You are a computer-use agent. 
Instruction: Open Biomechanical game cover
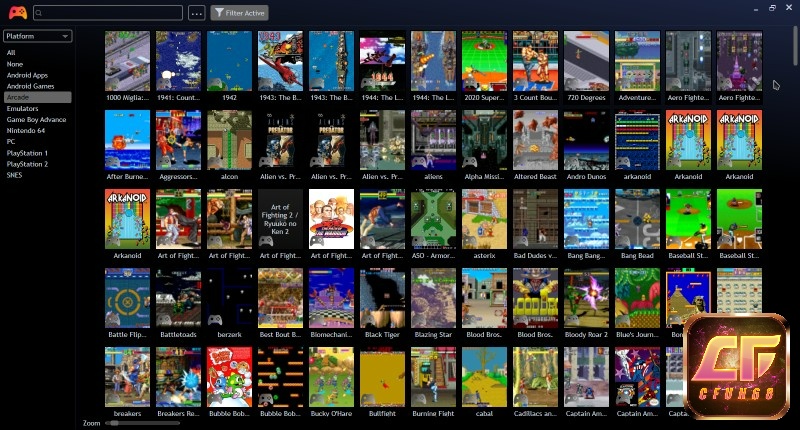[x=331, y=298]
